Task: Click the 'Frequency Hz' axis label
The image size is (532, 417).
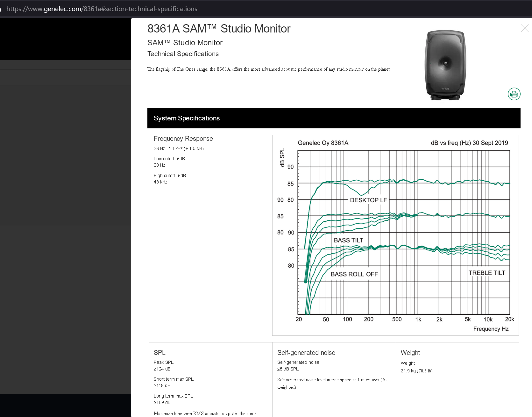Action: click(x=491, y=329)
